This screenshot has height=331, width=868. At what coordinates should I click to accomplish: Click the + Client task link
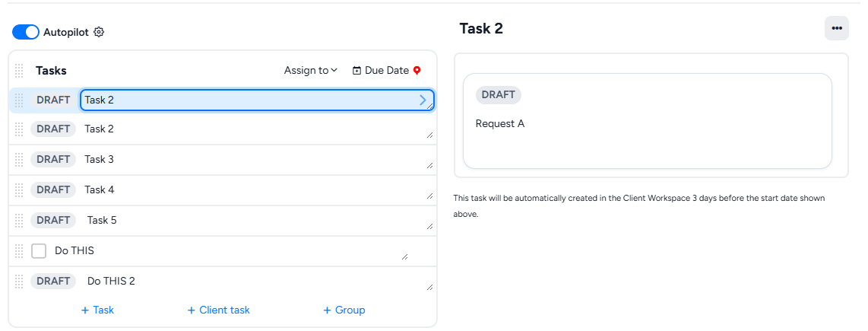[218, 310]
